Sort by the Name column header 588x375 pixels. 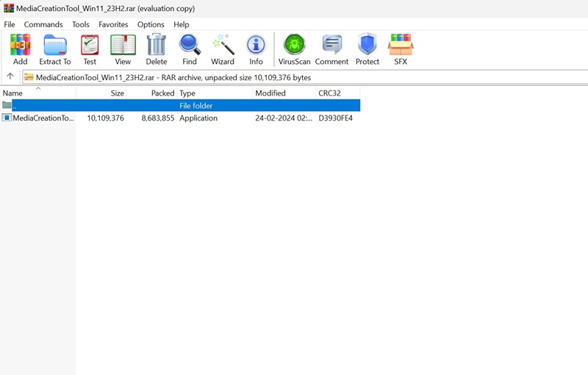pyautogui.click(x=38, y=93)
